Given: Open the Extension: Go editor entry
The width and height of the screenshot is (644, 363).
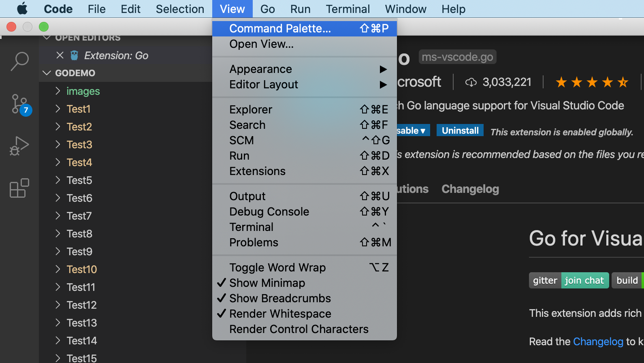Looking at the screenshot, I should (116, 55).
